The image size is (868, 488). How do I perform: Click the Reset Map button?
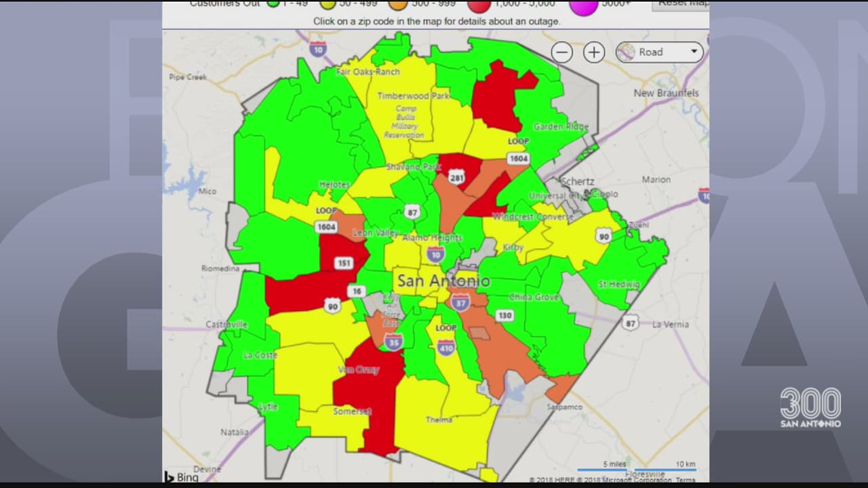coord(681,3)
